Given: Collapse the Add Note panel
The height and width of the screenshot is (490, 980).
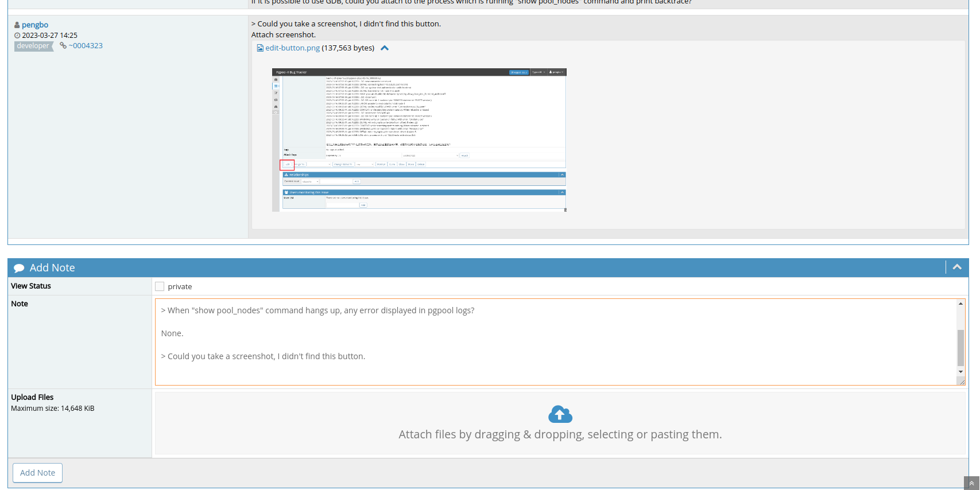Looking at the screenshot, I should 957,267.
